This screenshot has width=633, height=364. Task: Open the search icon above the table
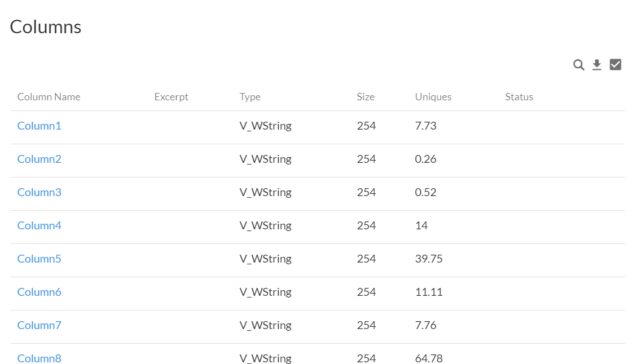tap(578, 64)
